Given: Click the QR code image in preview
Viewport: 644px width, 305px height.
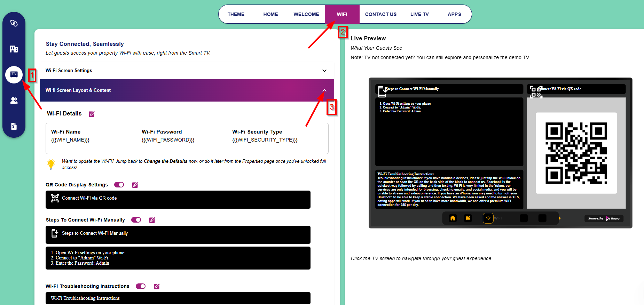Looking at the screenshot, I should (x=576, y=153).
